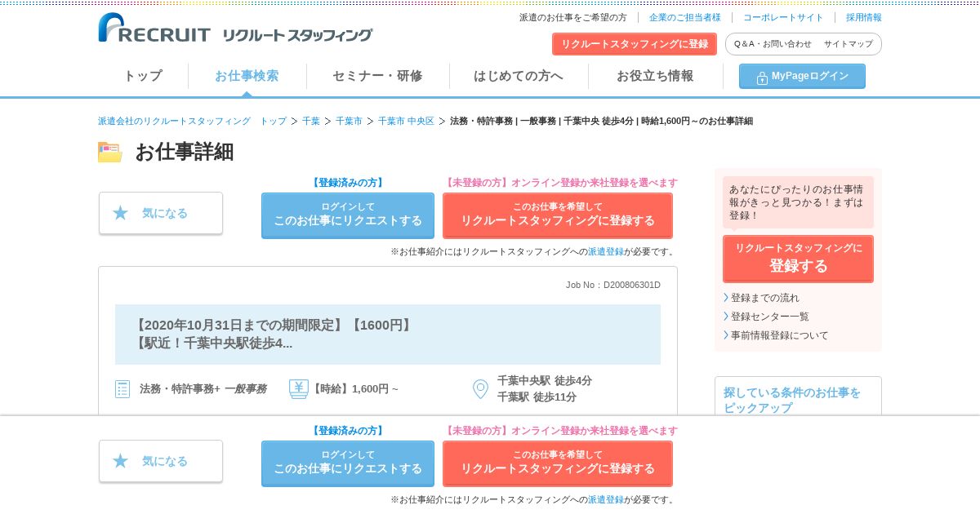Open 登録までの流れ sidebar link
Image resolution: width=980 pixels, height=514 pixels.
(x=765, y=298)
